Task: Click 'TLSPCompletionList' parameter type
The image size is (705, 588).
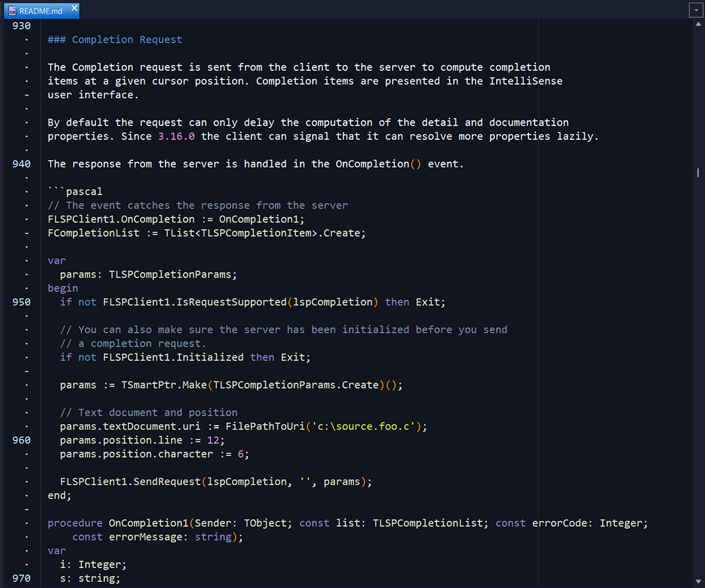Action: [x=427, y=523]
